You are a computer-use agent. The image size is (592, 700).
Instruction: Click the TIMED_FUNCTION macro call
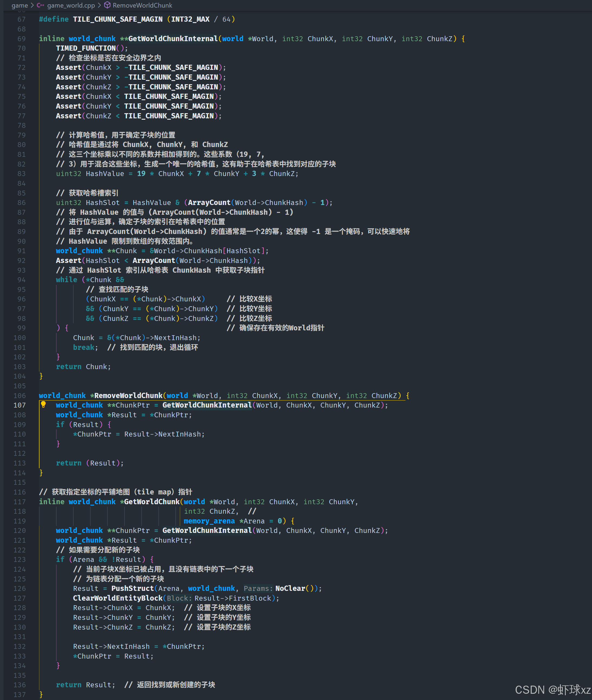(x=86, y=48)
